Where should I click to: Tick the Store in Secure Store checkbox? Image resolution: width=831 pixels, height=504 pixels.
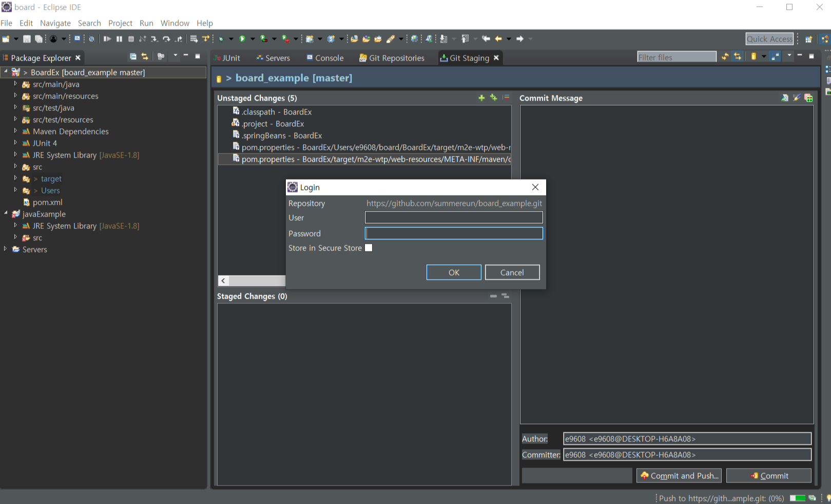(369, 248)
